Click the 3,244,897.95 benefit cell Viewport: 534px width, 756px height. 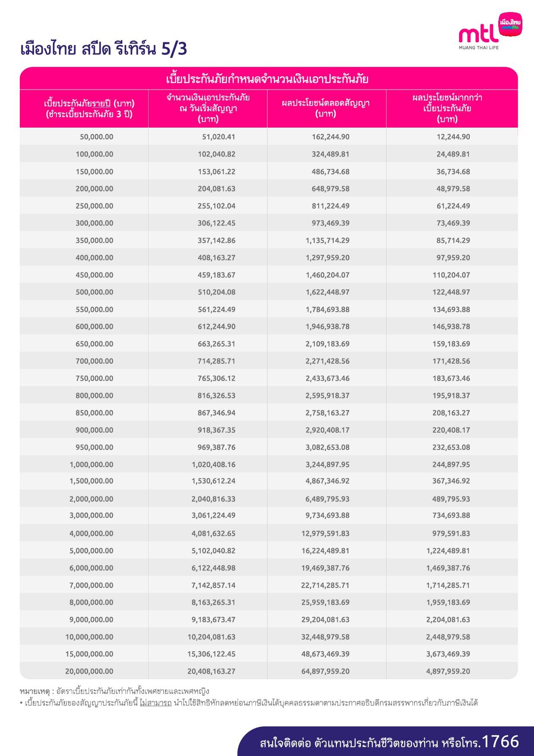click(x=327, y=465)
